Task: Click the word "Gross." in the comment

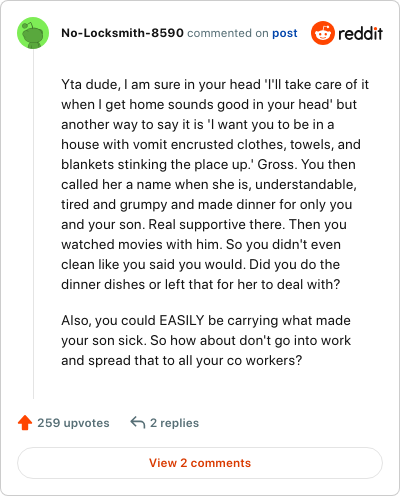Action: (277, 165)
